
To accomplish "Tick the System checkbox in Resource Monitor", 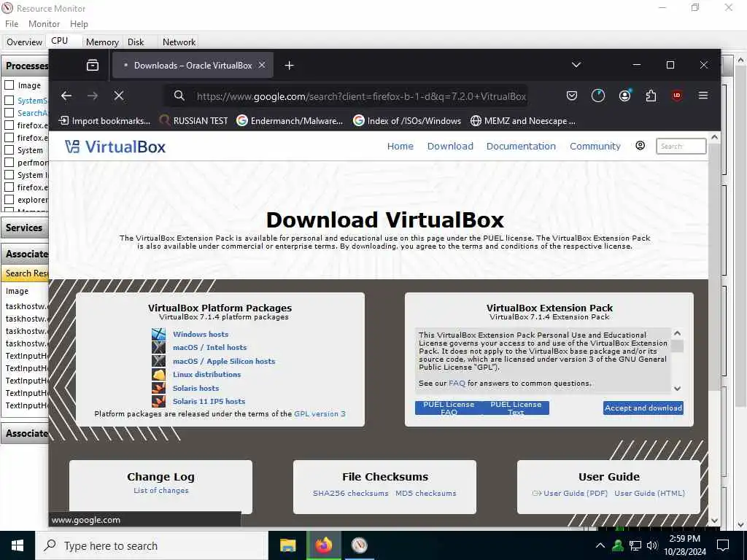I will point(9,150).
